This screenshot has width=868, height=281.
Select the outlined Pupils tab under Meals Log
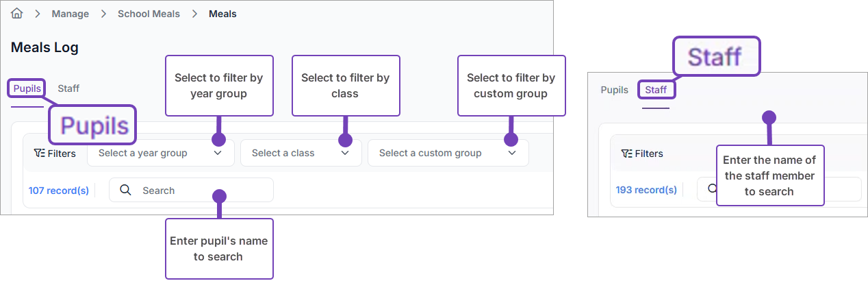pos(27,88)
